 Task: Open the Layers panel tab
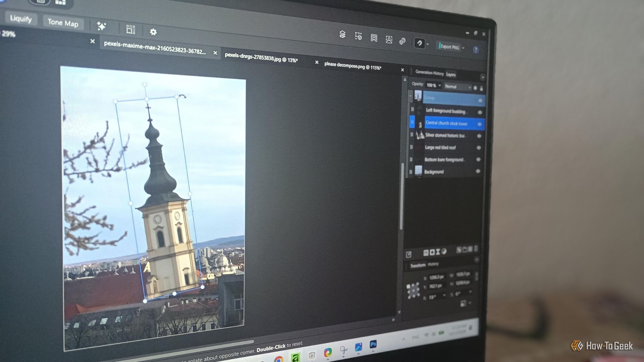451,74
